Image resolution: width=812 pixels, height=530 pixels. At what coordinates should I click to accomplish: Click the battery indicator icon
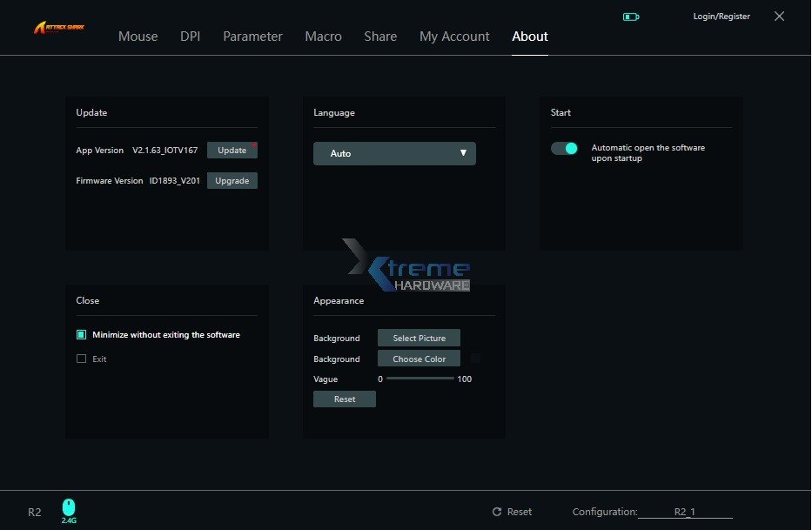point(629,16)
